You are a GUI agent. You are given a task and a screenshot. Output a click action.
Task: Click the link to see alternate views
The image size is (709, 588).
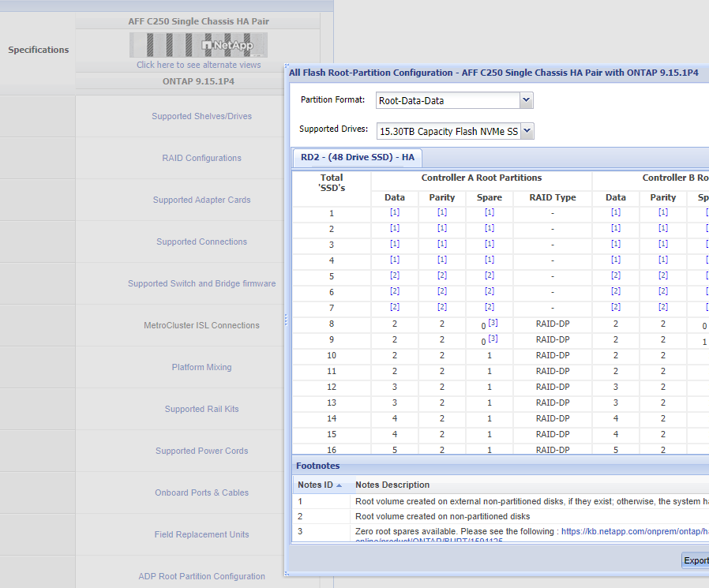(198, 65)
